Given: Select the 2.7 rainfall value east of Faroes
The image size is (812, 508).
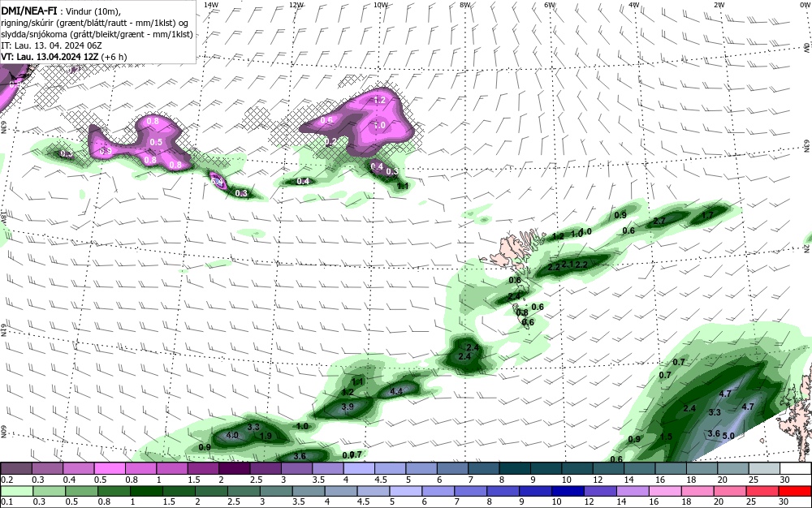Looking at the screenshot, I should [659, 221].
